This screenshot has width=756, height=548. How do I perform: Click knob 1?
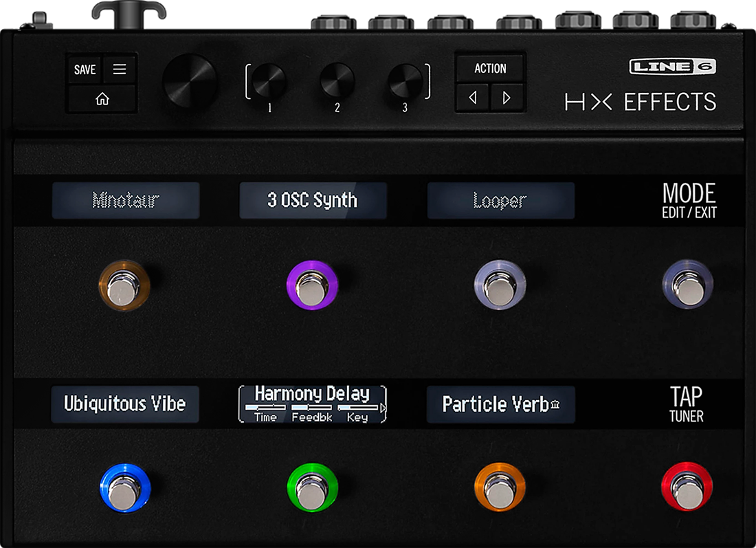(x=269, y=80)
